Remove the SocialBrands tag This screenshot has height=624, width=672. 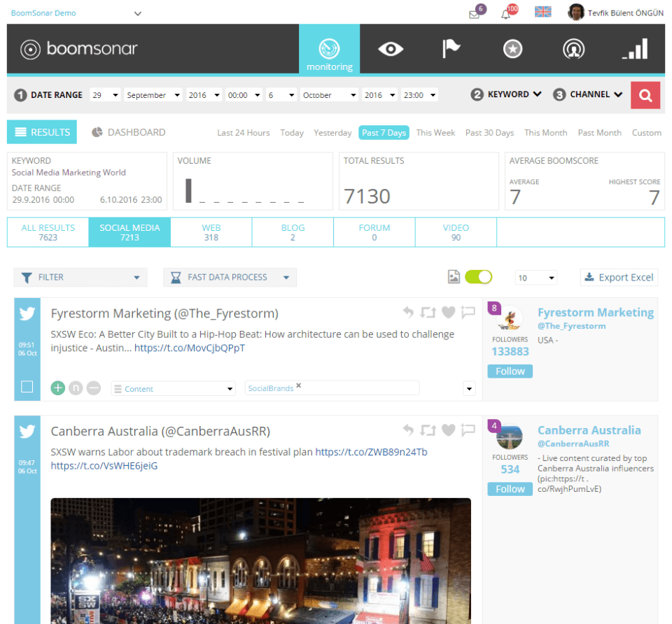299,385
